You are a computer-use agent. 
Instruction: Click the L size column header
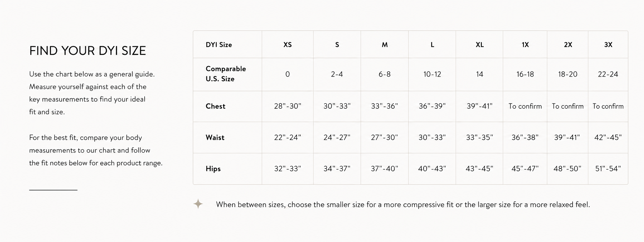[432, 45]
